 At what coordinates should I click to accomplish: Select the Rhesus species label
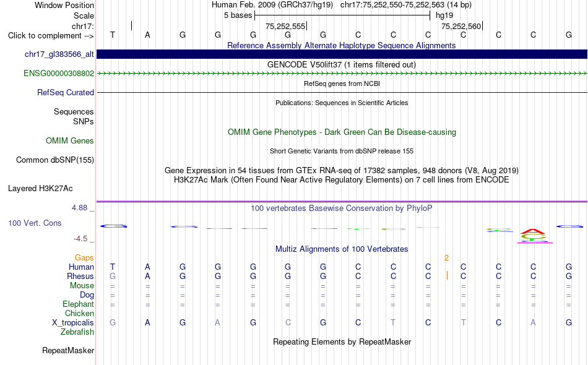(80, 277)
